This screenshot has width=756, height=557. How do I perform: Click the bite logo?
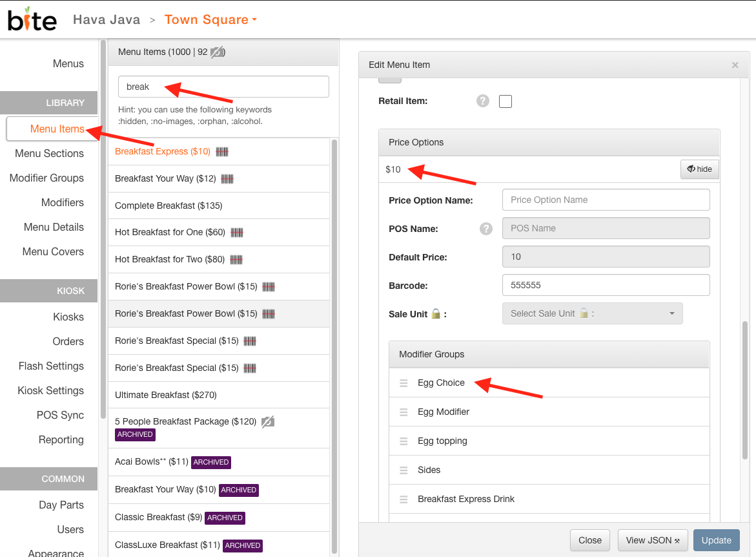(x=32, y=19)
